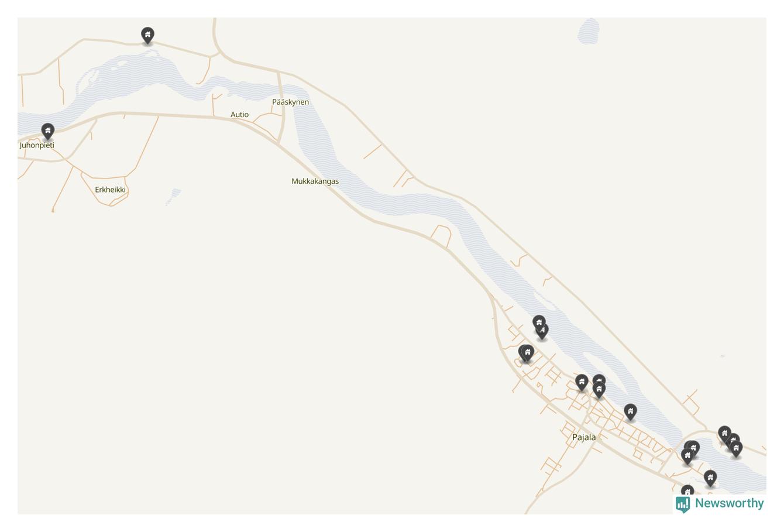The height and width of the screenshot is (532, 784).
Task: Click the northernmost house marker in the Pajala cluster
Action: (x=539, y=322)
